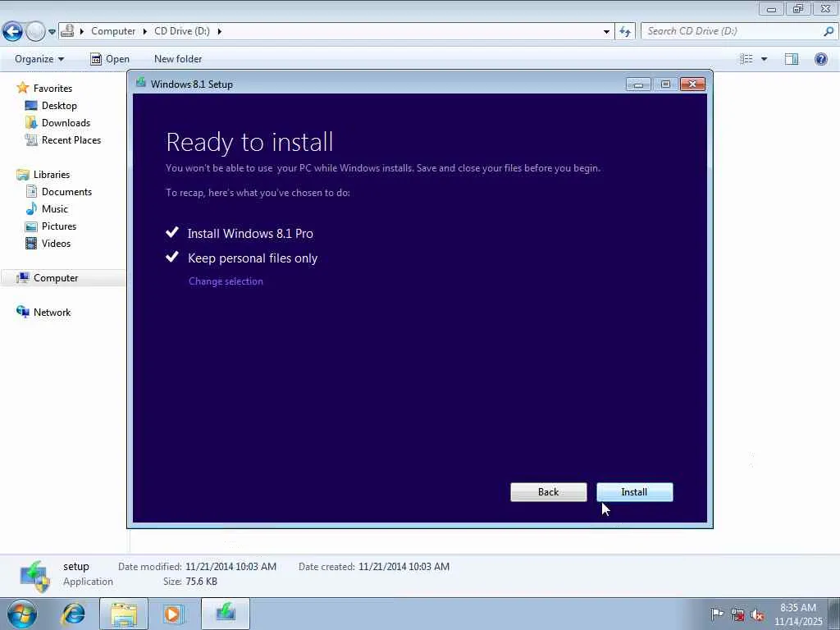Click Open in the Explorer toolbar
This screenshot has width=840, height=630.
(x=110, y=59)
